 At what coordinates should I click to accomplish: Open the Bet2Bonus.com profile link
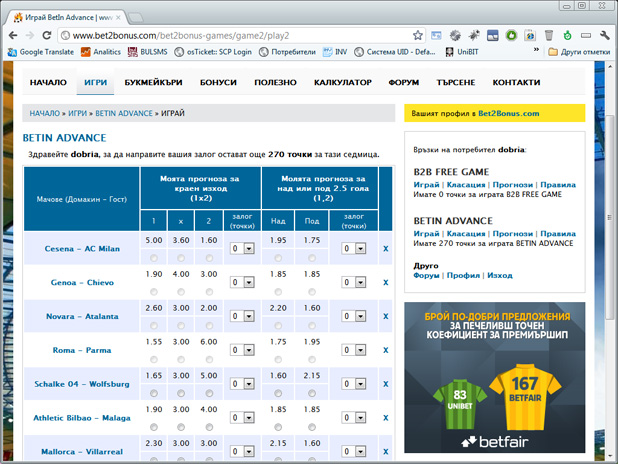508,114
